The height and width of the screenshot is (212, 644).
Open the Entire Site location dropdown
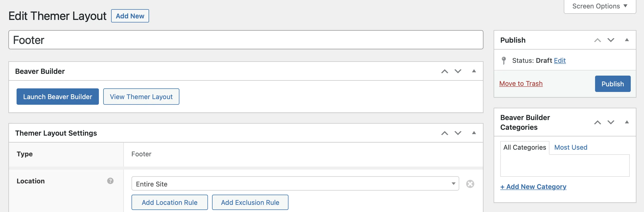pyautogui.click(x=295, y=184)
